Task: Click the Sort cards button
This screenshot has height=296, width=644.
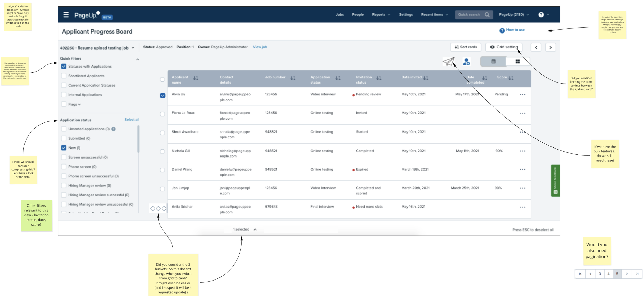Action: [x=465, y=47]
